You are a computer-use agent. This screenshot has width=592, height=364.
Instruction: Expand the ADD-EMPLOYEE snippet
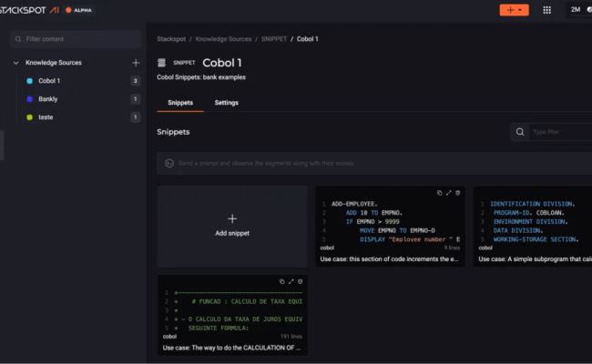pos(448,193)
